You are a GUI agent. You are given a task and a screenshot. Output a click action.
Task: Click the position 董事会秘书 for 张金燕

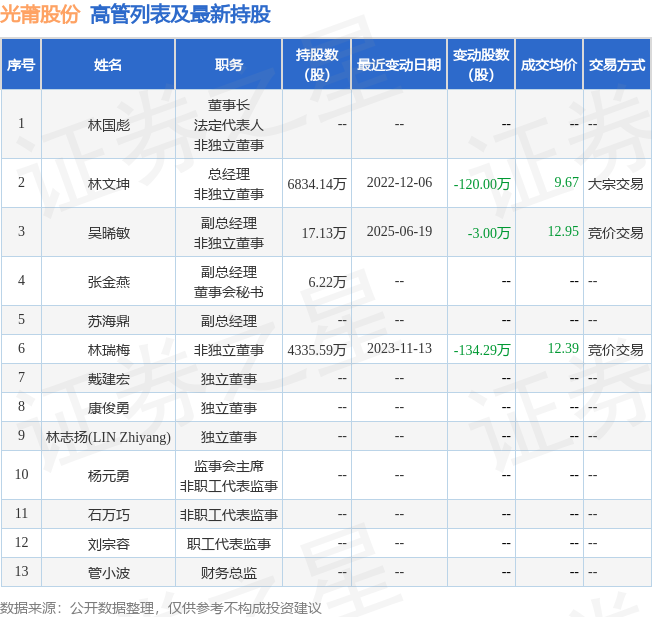point(229,291)
